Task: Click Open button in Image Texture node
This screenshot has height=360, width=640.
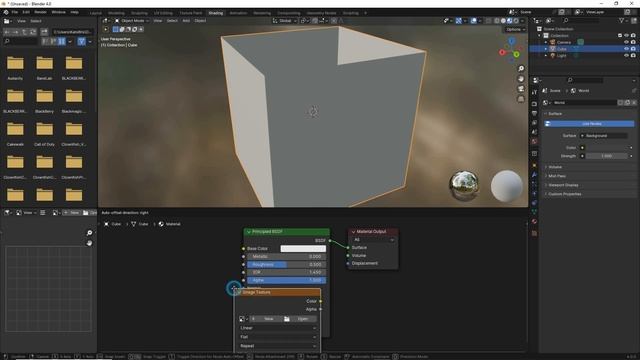Action: tap(300, 319)
